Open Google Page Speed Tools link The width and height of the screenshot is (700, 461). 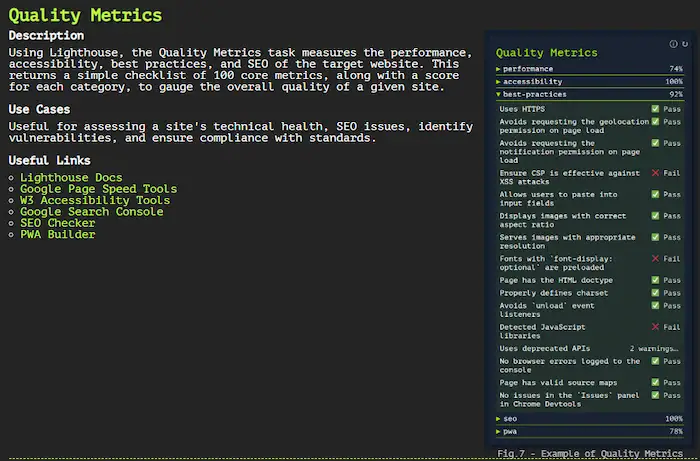click(x=98, y=189)
